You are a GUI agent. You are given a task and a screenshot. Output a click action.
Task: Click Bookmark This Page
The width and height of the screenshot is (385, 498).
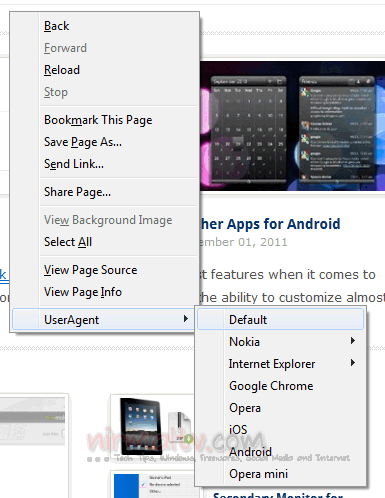(105, 120)
